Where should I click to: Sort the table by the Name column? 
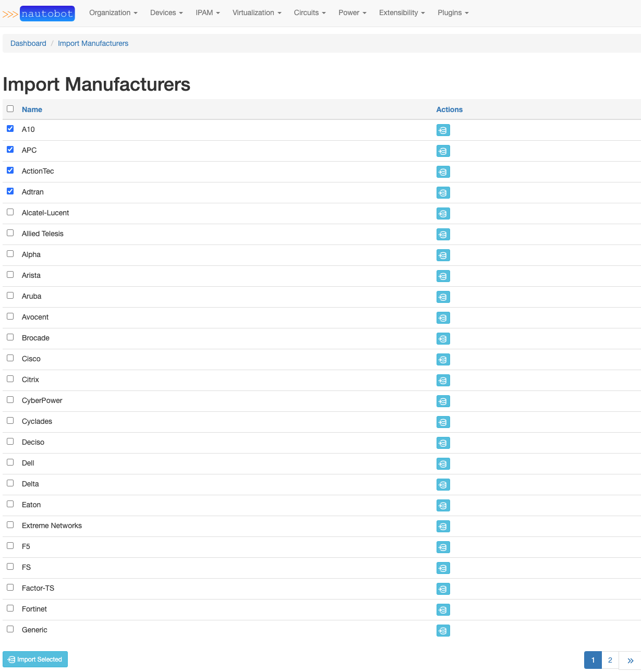[x=32, y=109]
